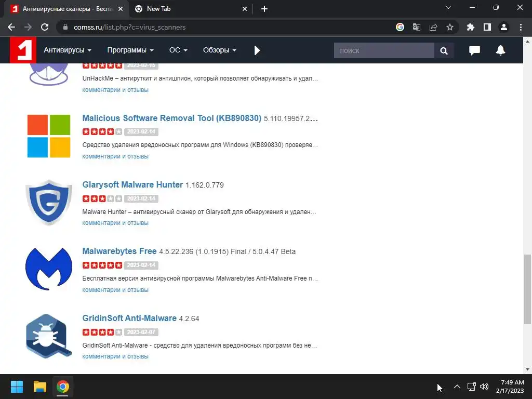This screenshot has height=399, width=532.
Task: Click the version text 1.162.0.779
Action: (x=205, y=185)
